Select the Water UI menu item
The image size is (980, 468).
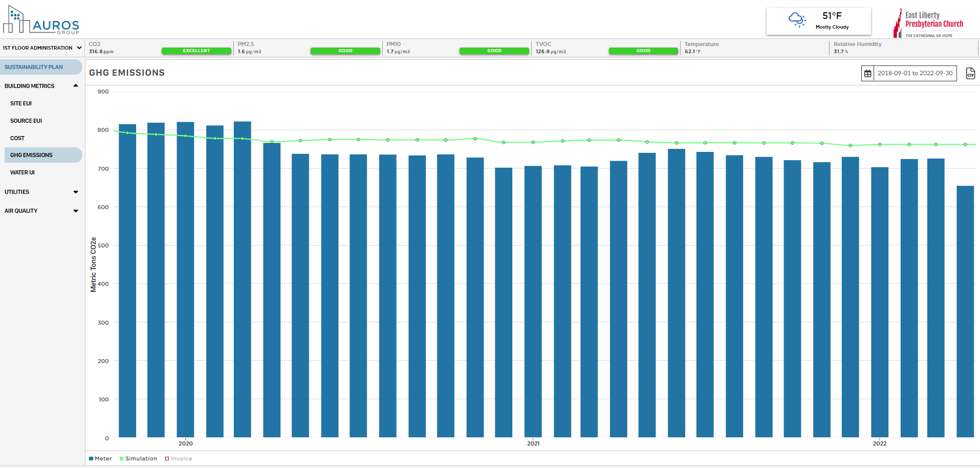tap(23, 173)
